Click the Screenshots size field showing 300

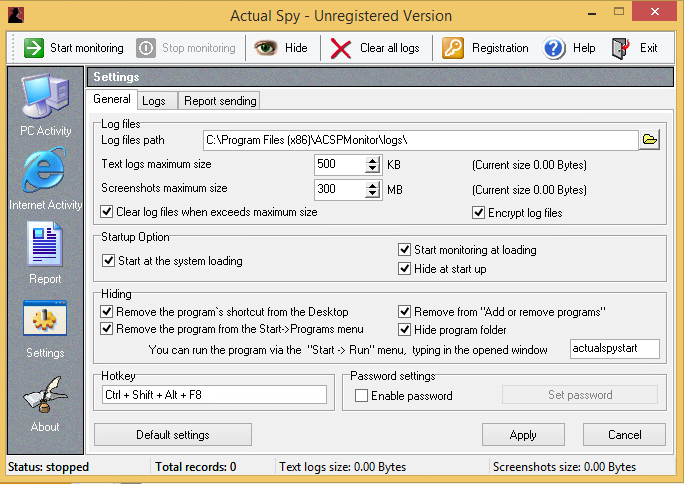340,190
